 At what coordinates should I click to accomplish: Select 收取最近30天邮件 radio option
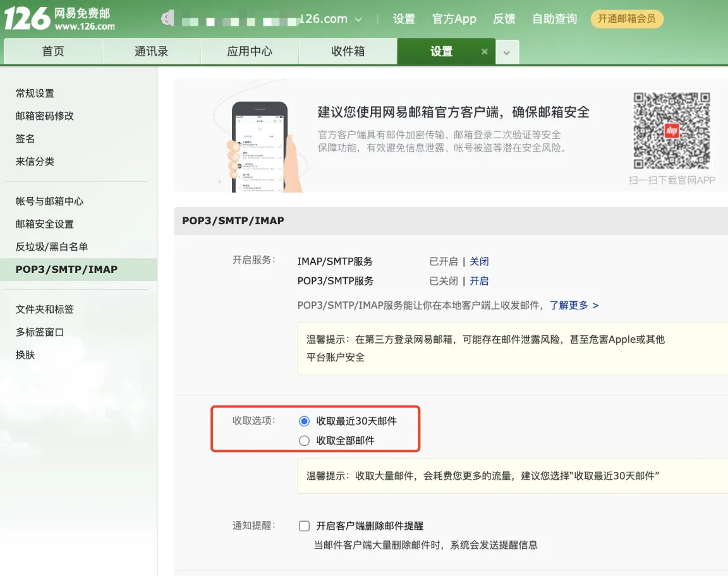[304, 421]
